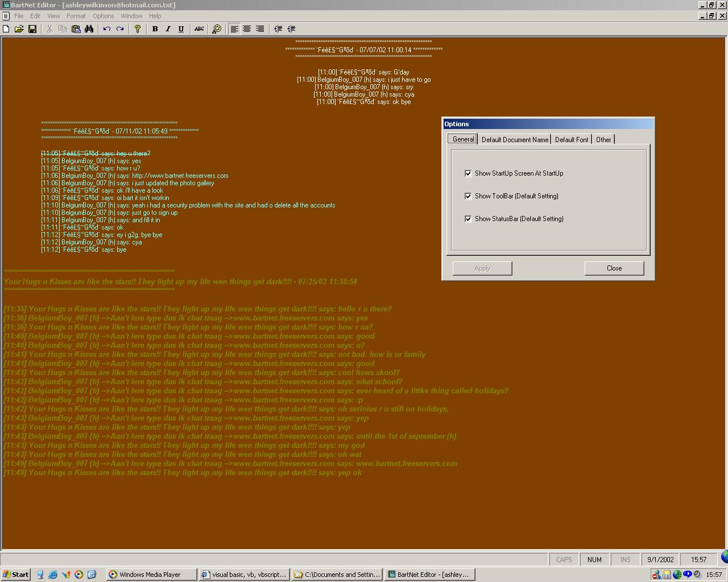Select the Default Font tab
728x582 pixels.
[x=571, y=140]
